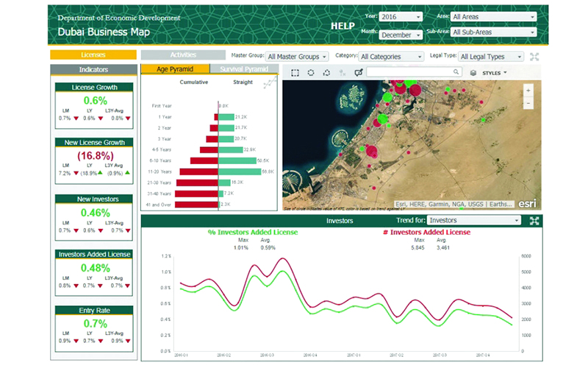Switch to the Activities tab
Screen dimensions: 588x368
(x=183, y=54)
